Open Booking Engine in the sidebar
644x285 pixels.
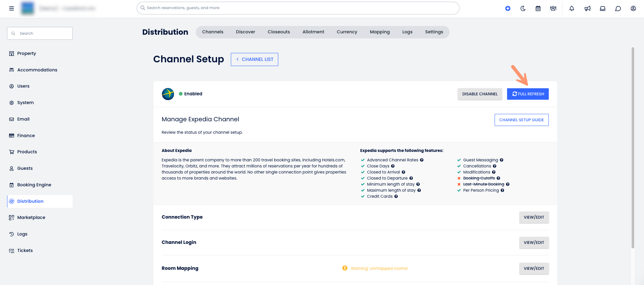point(40,185)
